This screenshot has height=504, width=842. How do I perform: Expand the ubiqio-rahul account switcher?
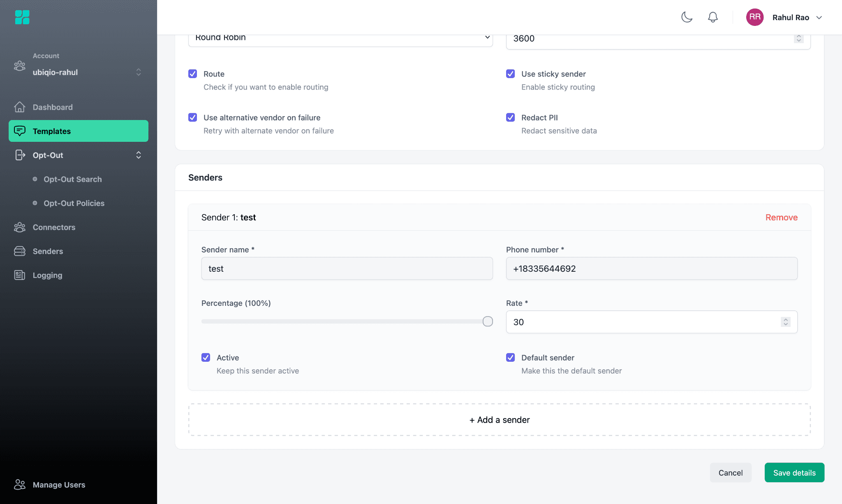(x=138, y=72)
